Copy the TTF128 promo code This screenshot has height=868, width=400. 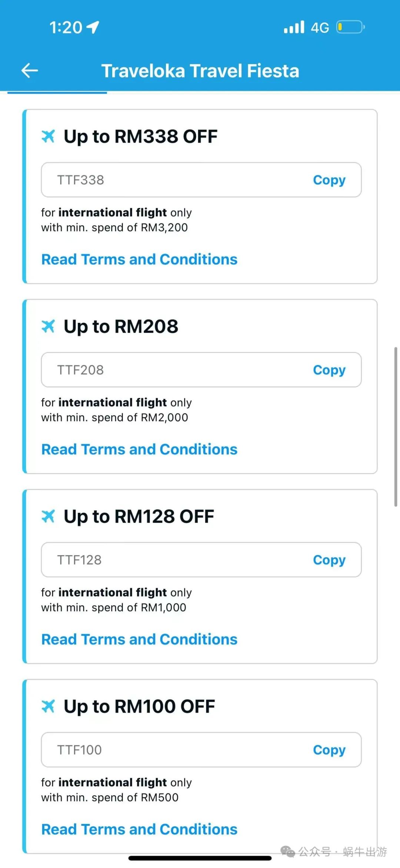(x=329, y=560)
